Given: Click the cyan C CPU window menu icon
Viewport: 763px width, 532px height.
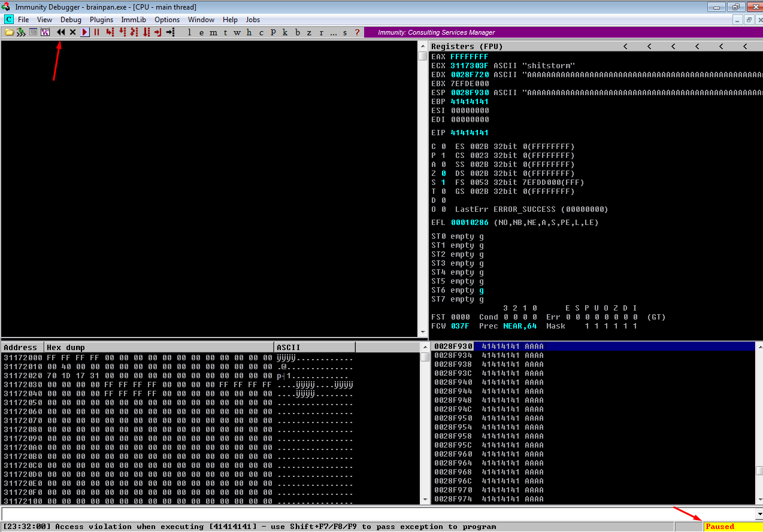Looking at the screenshot, I should click(8, 20).
